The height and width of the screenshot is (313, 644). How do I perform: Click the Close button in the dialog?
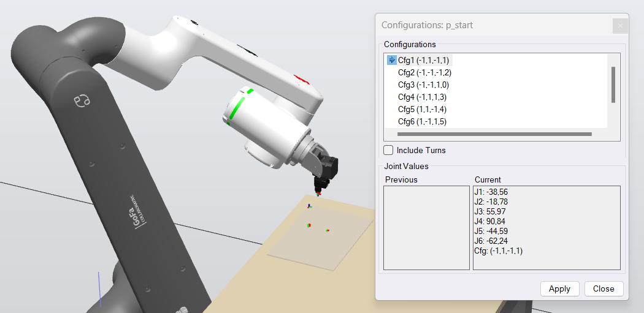pos(604,288)
